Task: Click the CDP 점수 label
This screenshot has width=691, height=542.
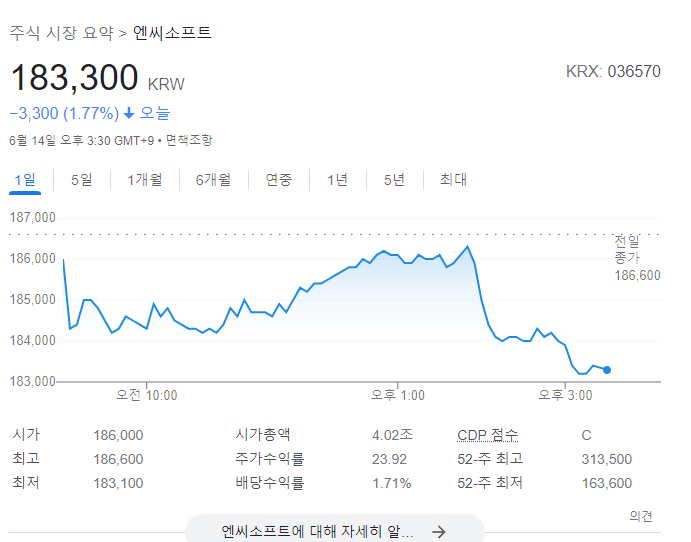Action: 488,435
